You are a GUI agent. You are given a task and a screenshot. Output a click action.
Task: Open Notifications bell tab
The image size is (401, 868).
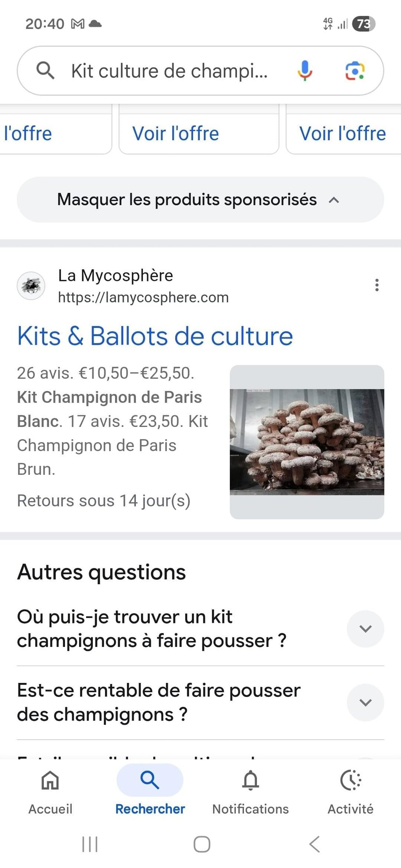point(251,793)
